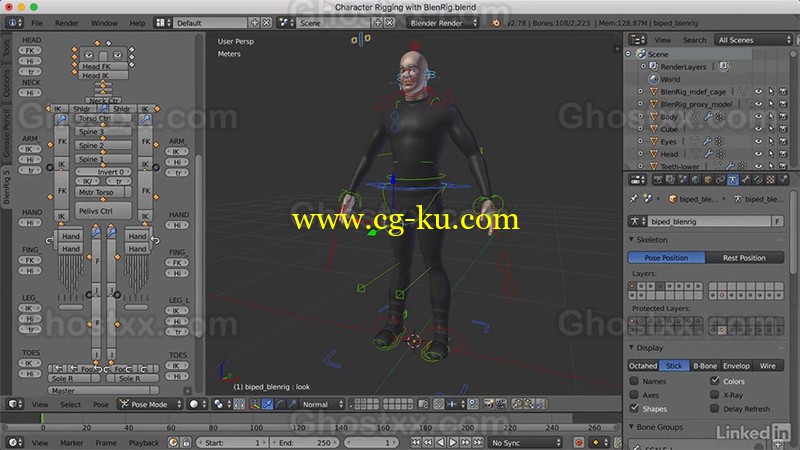This screenshot has height=450, width=800.
Task: Click the Invert 0 slider in rig picker
Action: click(x=104, y=172)
